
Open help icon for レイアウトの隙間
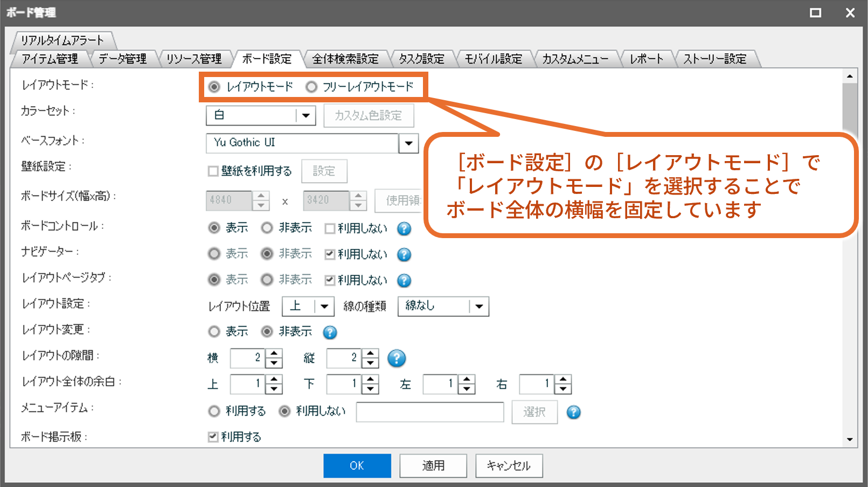click(397, 358)
